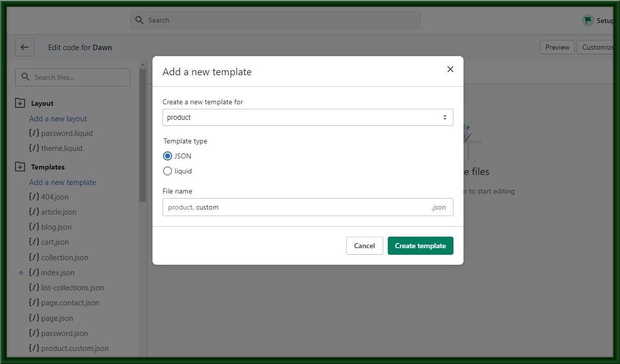
Task: Collapse the Templates folder icon
Action: [x=20, y=167]
